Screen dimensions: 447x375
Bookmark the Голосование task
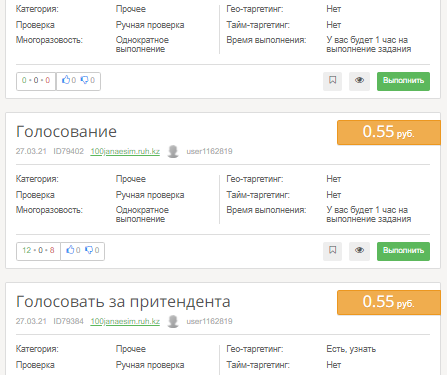pyautogui.click(x=332, y=251)
